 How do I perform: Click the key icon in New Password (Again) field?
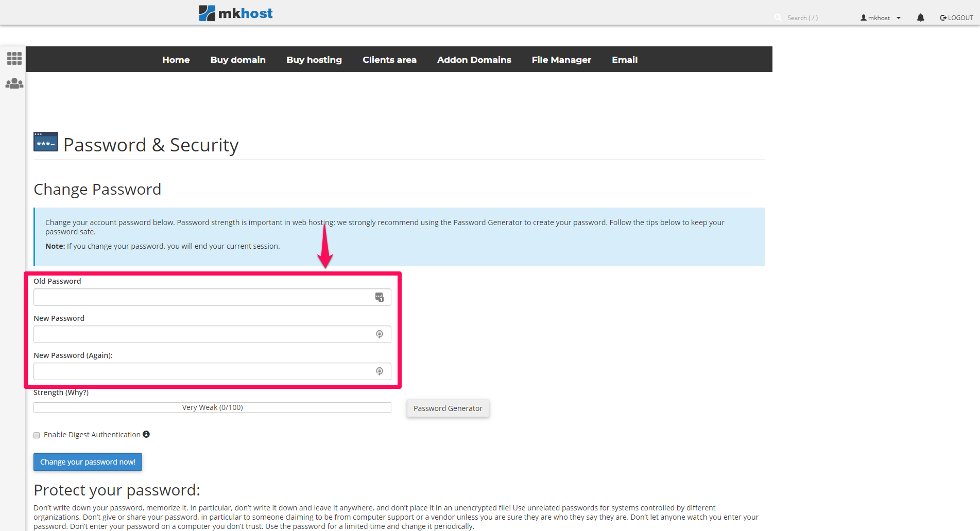[380, 371]
